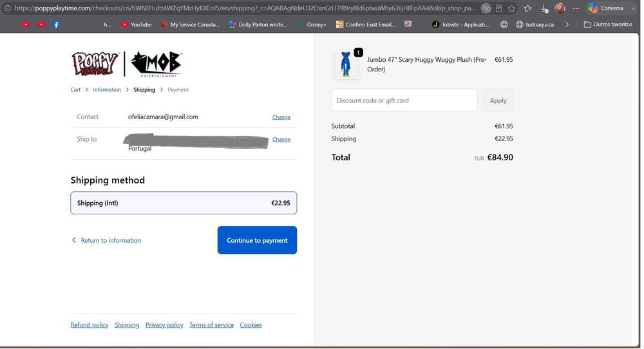Click the Continue to payment button
The height and width of the screenshot is (349, 644).
[x=257, y=240]
